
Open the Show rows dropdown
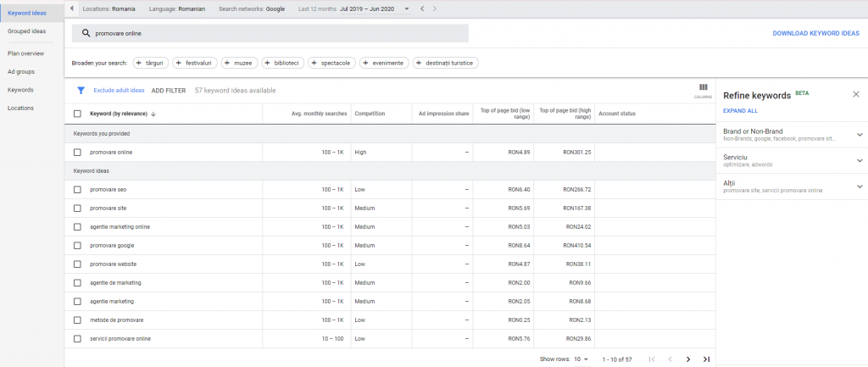coord(581,359)
